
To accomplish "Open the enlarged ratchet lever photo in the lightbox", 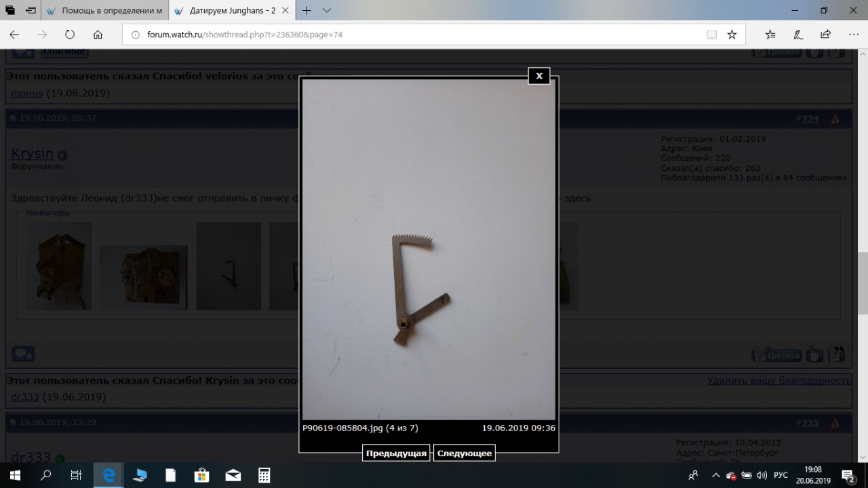I will (x=429, y=249).
